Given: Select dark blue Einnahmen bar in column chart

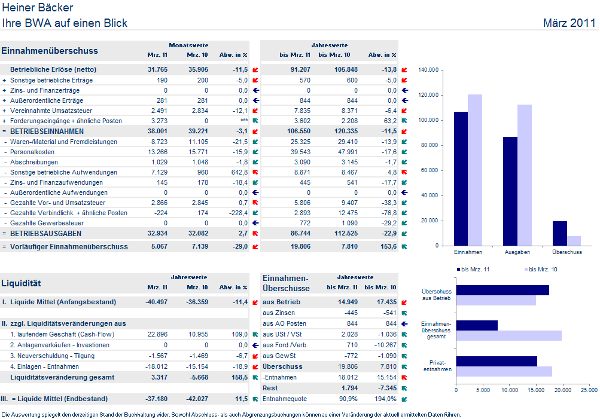Looking at the screenshot, I should click(461, 179).
